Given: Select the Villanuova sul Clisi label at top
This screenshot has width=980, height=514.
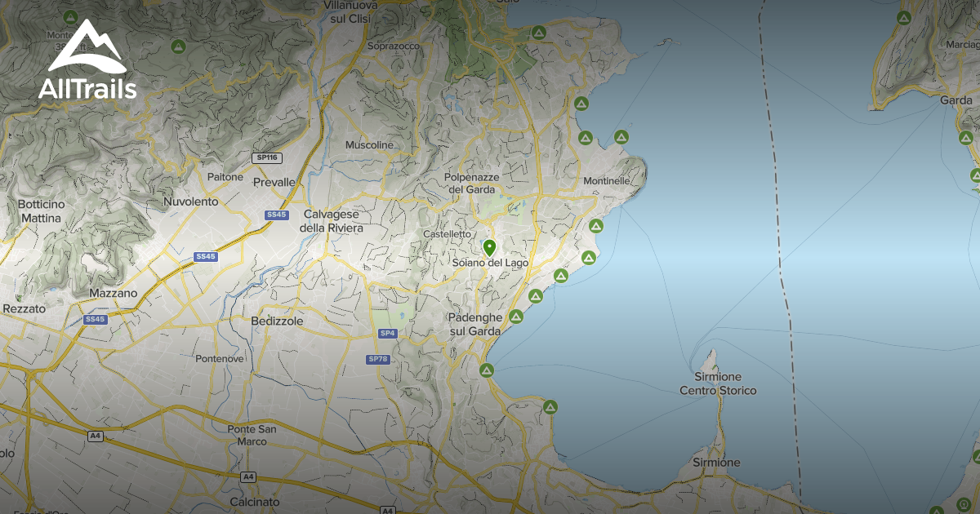Looking at the screenshot, I should click(x=350, y=10).
